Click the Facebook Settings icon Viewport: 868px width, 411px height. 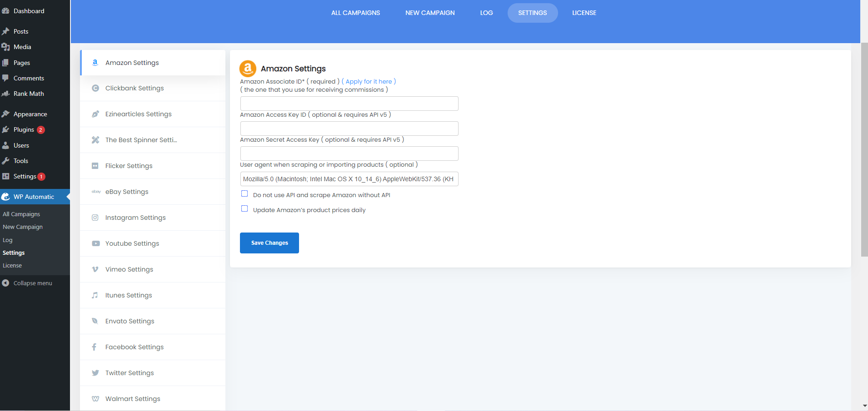click(94, 347)
